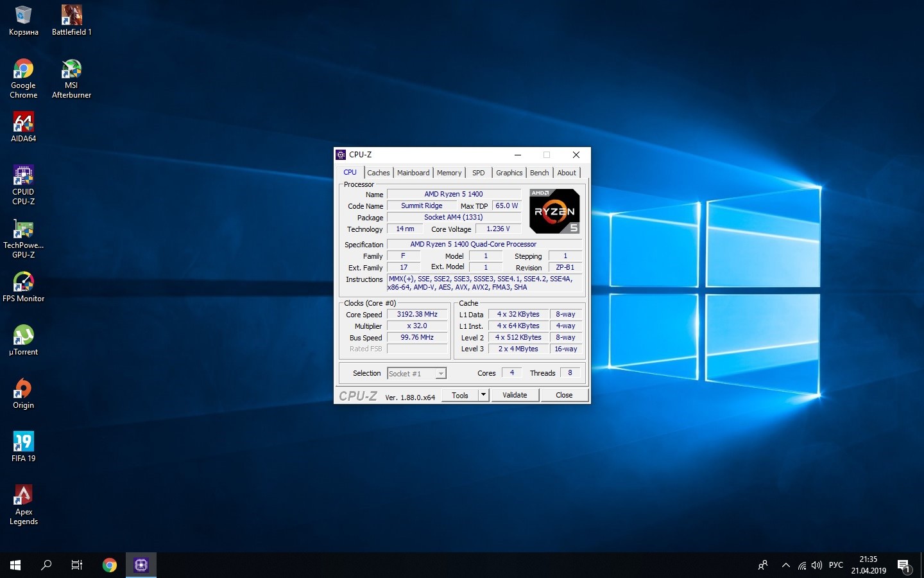
Task: Open the TechPowerUp GPU-Z desktop icon
Action: (24, 238)
